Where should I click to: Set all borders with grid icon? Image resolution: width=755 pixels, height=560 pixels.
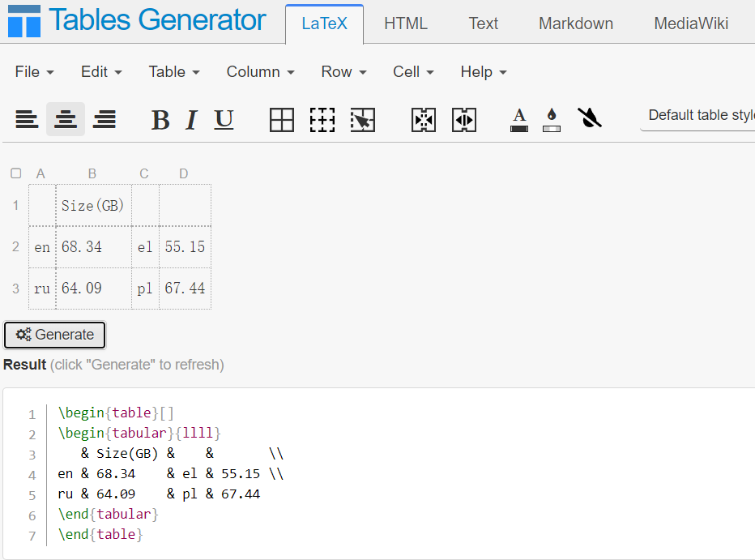(282, 120)
